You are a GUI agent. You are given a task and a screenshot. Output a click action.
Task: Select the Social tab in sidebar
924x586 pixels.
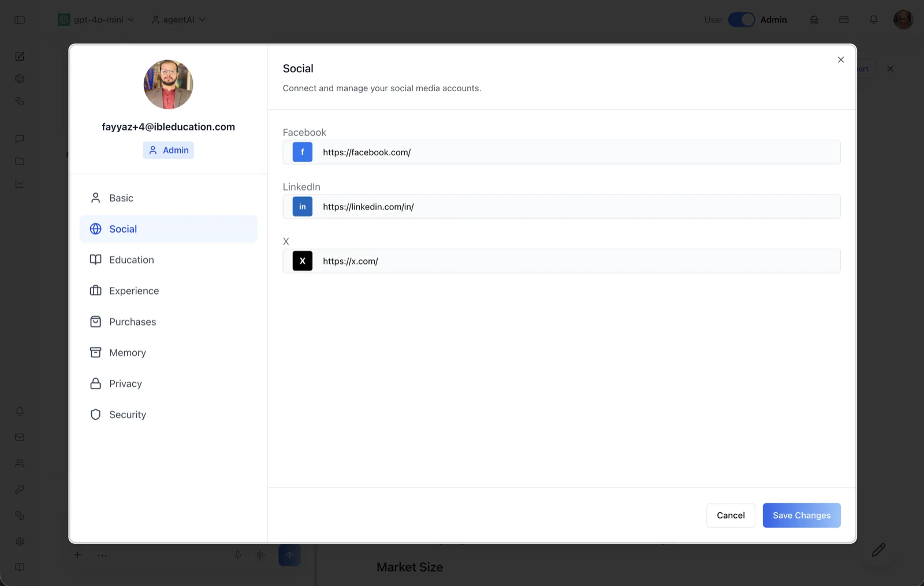[168, 229]
